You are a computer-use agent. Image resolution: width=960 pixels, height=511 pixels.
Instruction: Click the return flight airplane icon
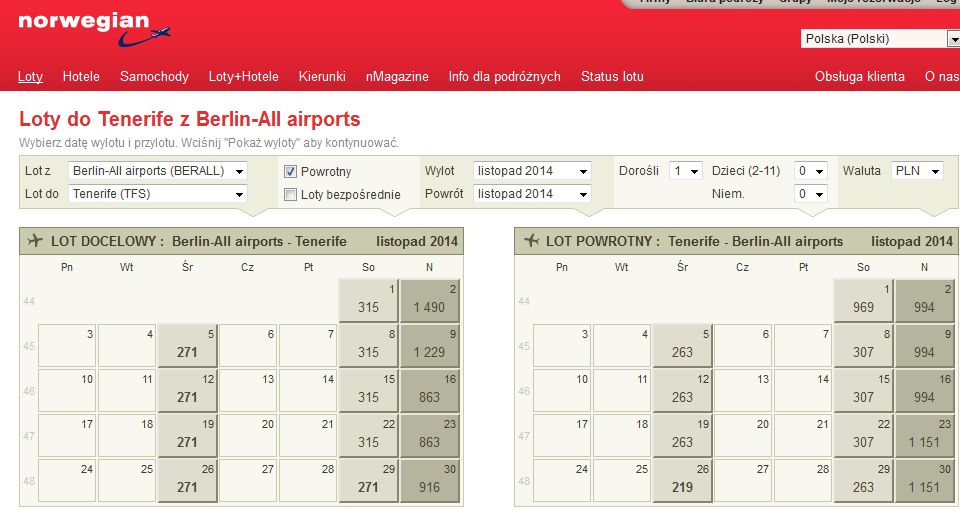531,241
